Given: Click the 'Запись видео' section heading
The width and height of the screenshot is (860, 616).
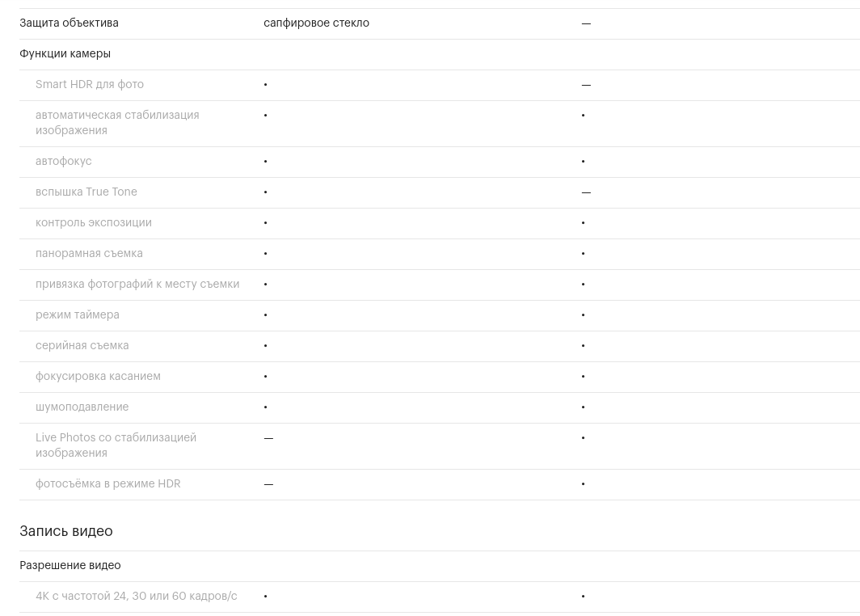Looking at the screenshot, I should tap(66, 531).
